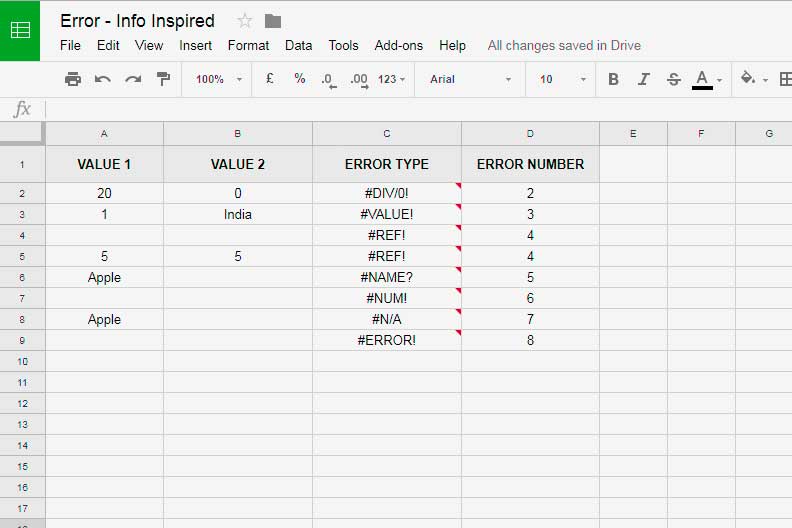Open the View menu
This screenshot has height=528, width=792.
point(149,45)
